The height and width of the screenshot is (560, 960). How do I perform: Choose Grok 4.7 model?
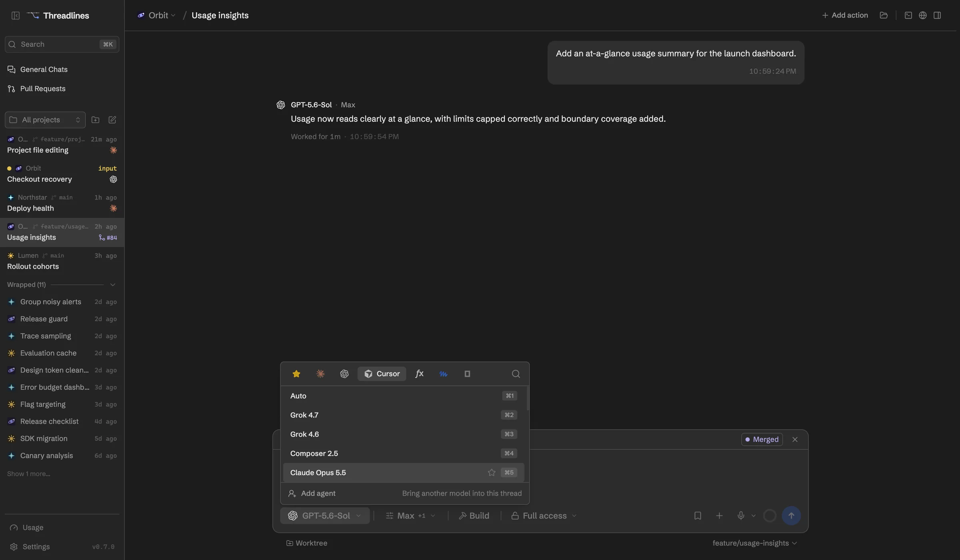coord(404,415)
